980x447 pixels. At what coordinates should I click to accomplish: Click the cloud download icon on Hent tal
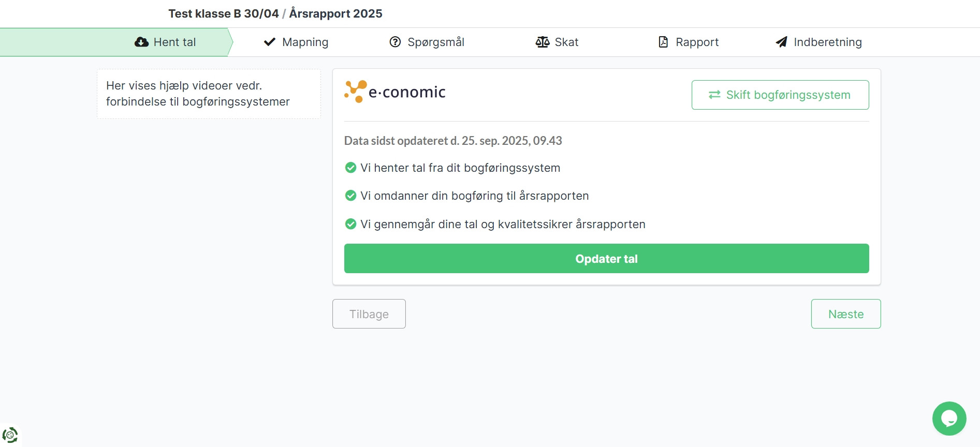tap(141, 42)
